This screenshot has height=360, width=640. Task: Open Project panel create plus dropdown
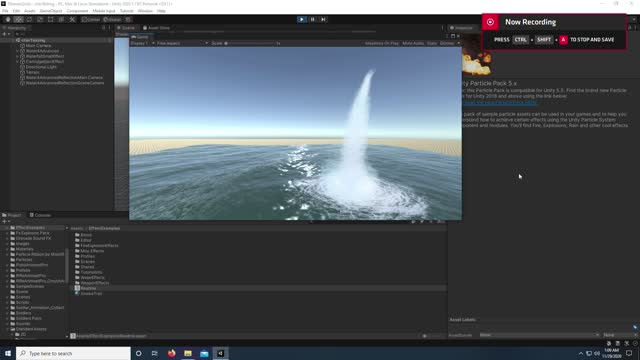coord(5,221)
